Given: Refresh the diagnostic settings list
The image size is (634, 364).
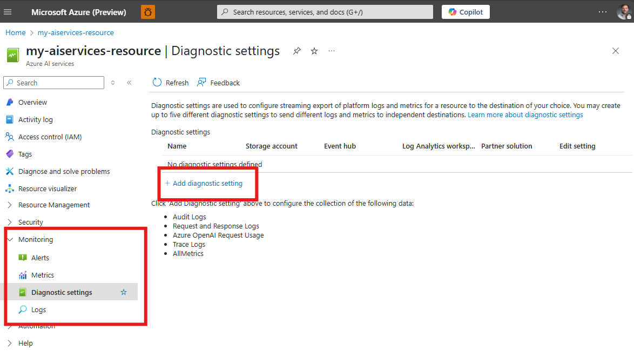Looking at the screenshot, I should [170, 82].
